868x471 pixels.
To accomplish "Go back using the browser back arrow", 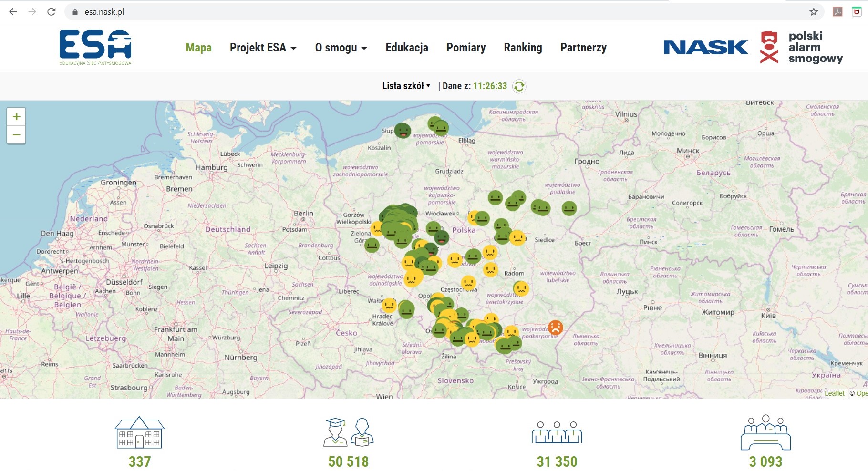I will [13, 12].
